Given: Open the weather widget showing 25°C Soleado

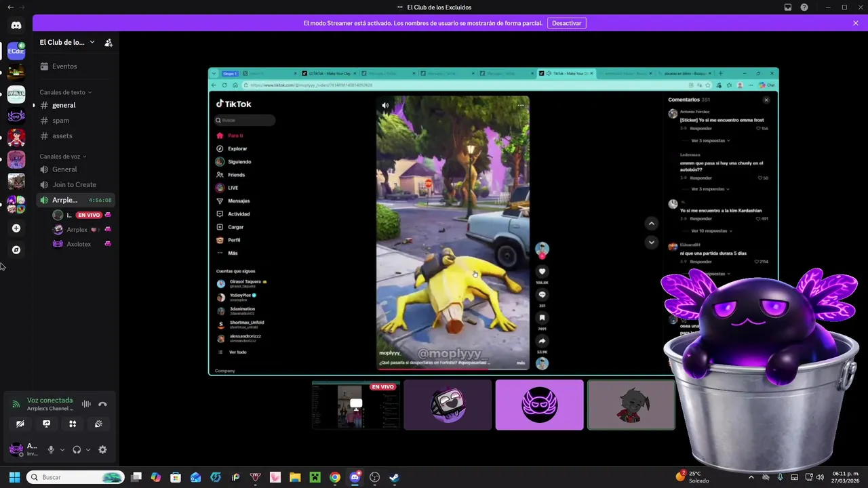Looking at the screenshot, I should tap(693, 477).
